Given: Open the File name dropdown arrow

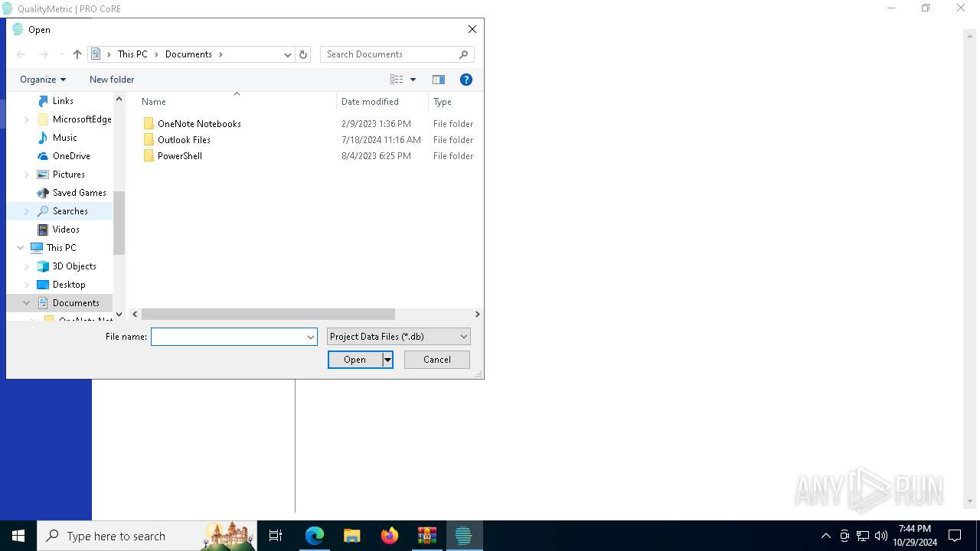Looking at the screenshot, I should [x=311, y=337].
